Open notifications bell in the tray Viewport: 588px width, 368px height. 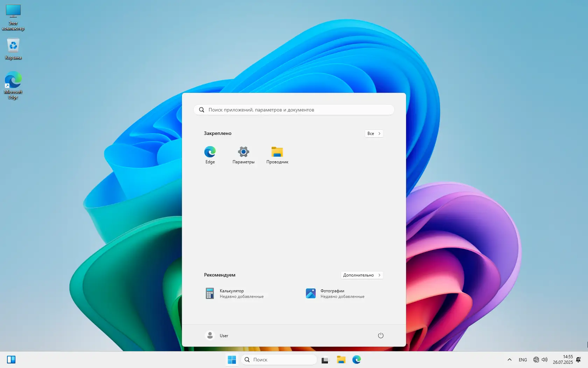coord(579,360)
